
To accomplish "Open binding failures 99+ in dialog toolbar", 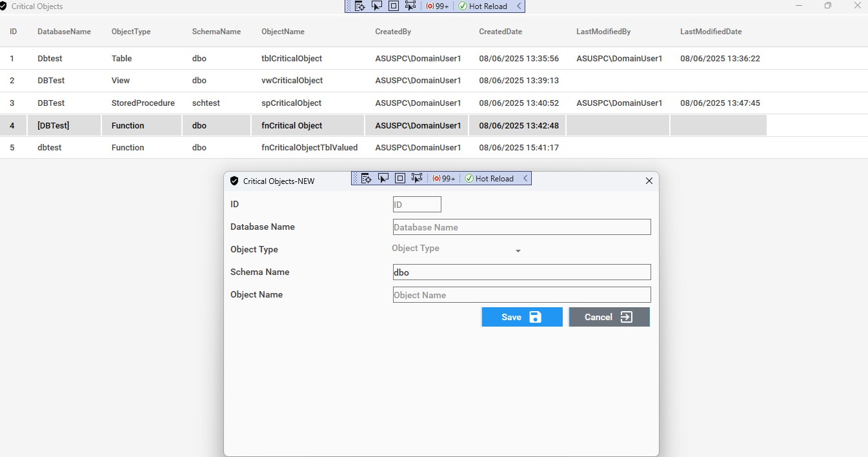I will (x=444, y=178).
